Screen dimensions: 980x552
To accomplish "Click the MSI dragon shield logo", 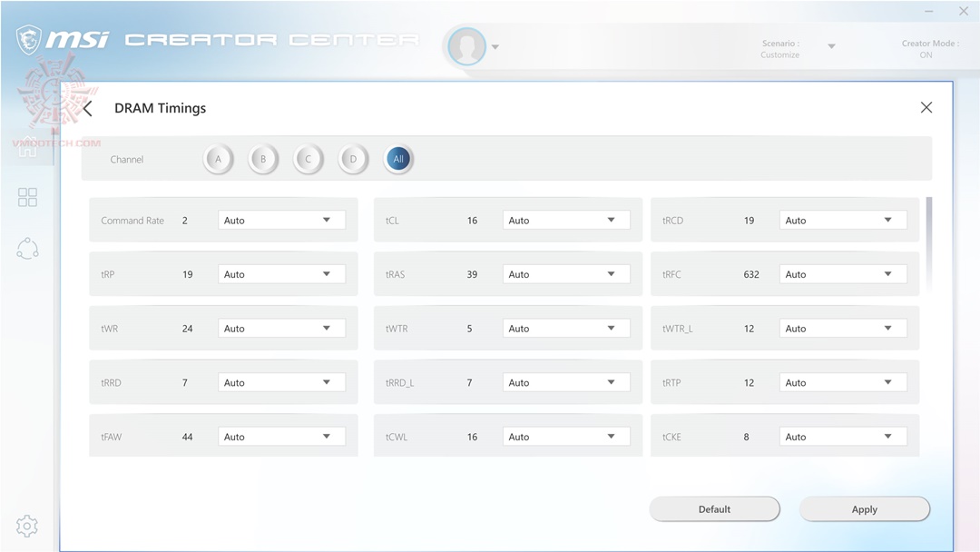I will pyautogui.click(x=28, y=40).
